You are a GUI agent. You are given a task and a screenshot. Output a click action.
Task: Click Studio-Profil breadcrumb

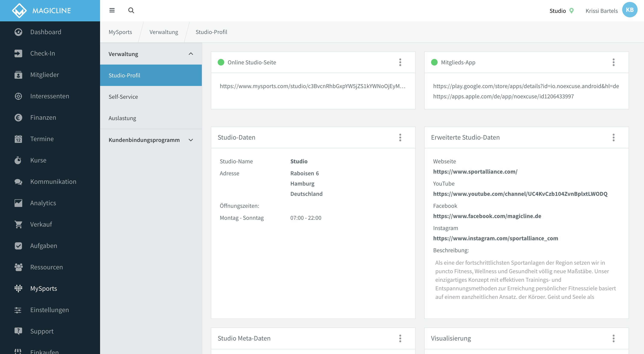(211, 32)
